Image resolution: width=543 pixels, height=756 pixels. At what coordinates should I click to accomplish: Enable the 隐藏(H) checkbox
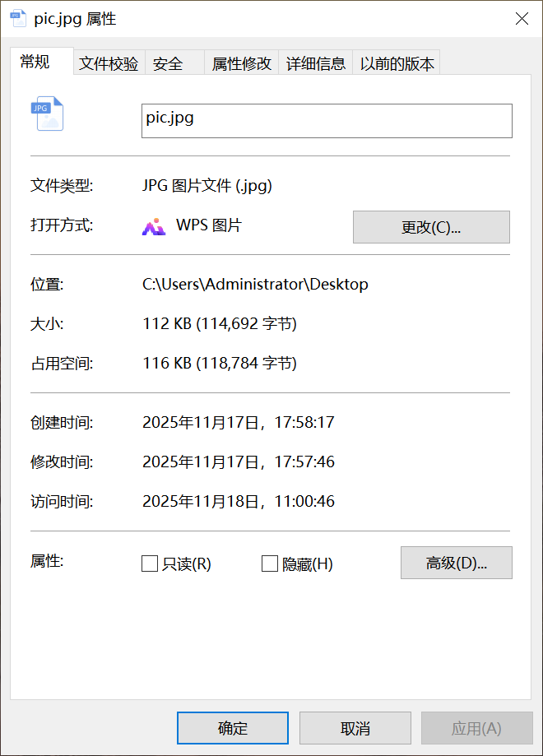pyautogui.click(x=269, y=563)
